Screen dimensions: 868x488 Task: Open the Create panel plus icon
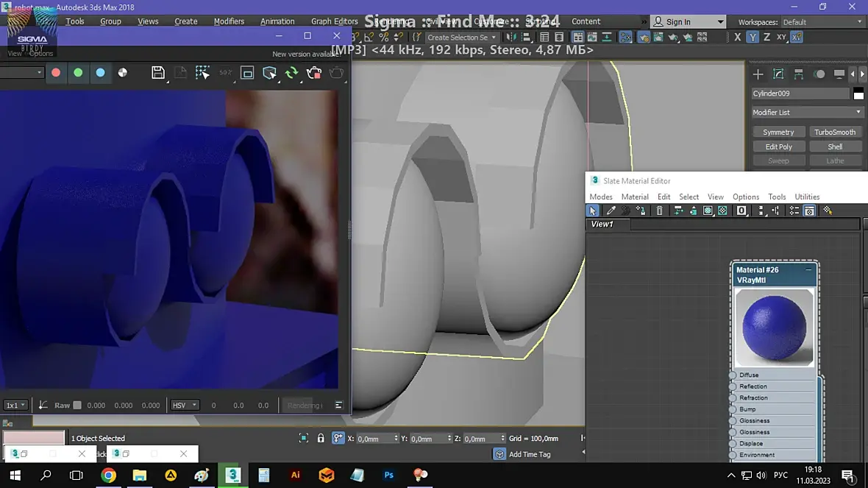pos(758,74)
